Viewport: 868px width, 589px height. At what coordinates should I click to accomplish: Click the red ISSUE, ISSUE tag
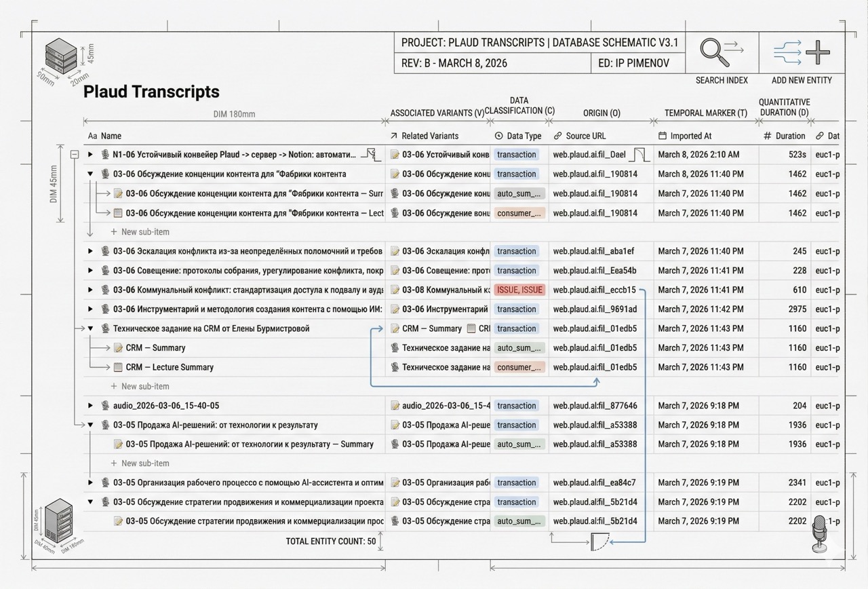(x=519, y=290)
